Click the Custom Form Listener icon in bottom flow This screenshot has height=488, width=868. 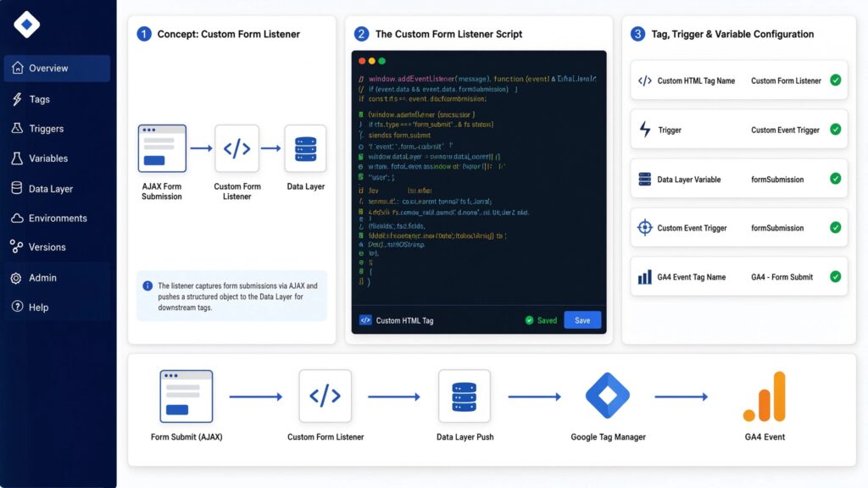325,396
